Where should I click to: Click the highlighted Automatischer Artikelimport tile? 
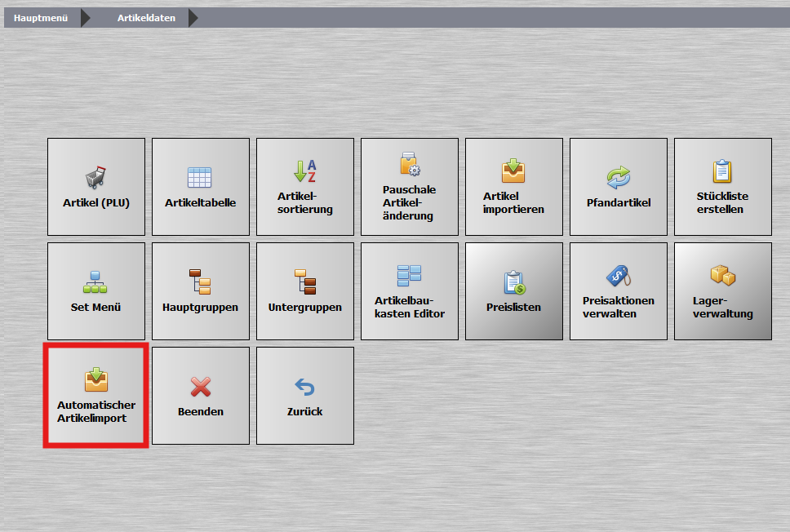pyautogui.click(x=96, y=395)
